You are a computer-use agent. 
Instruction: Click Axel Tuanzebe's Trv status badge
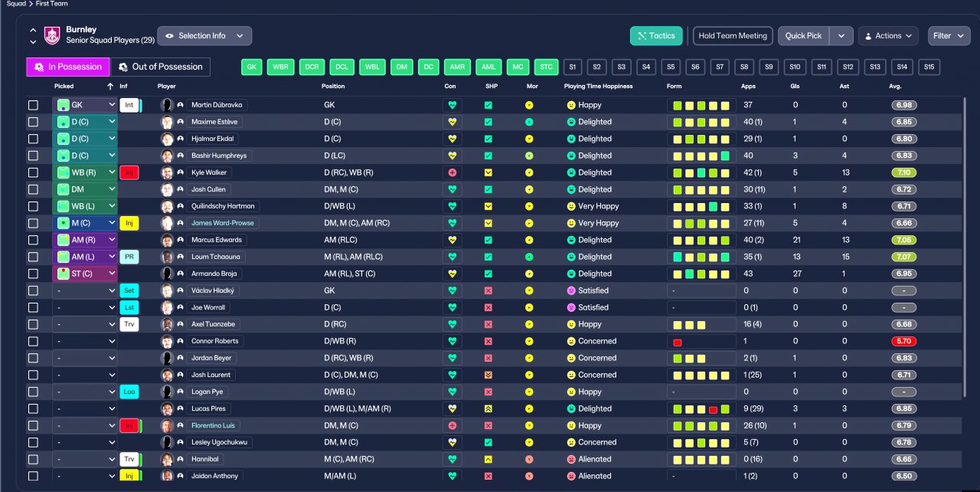(x=129, y=324)
